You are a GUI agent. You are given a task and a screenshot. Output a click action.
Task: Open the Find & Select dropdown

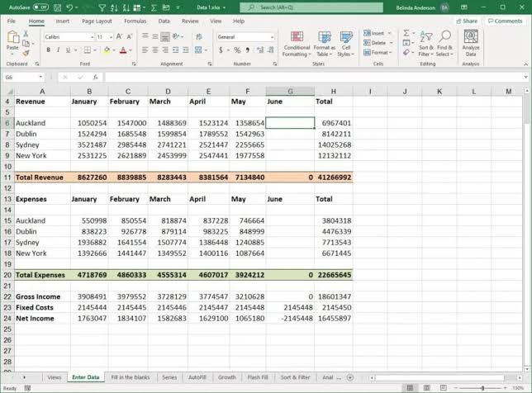point(444,44)
